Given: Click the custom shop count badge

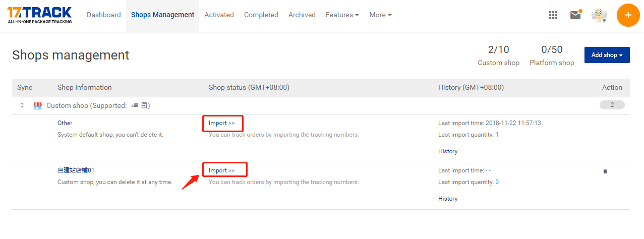Looking at the screenshot, I should point(612,105).
